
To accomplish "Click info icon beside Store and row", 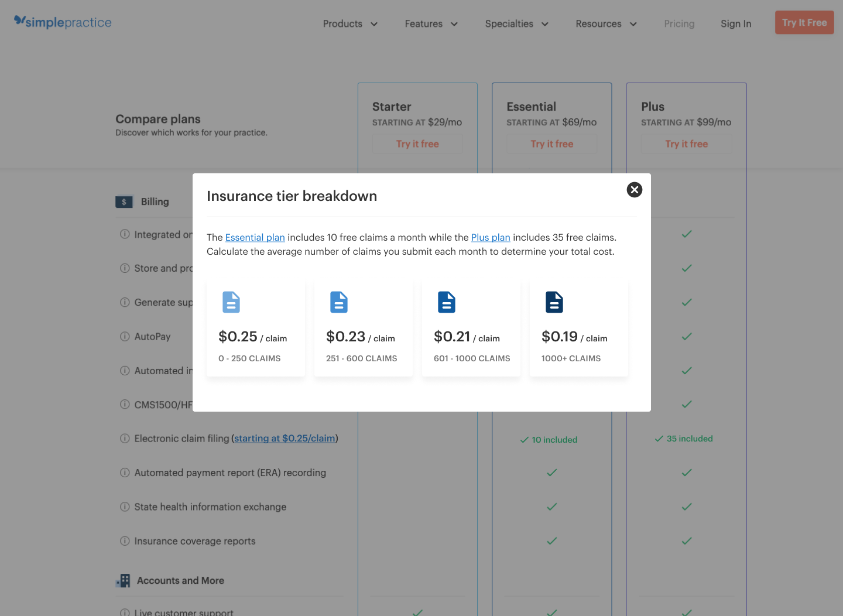I will pyautogui.click(x=125, y=268).
